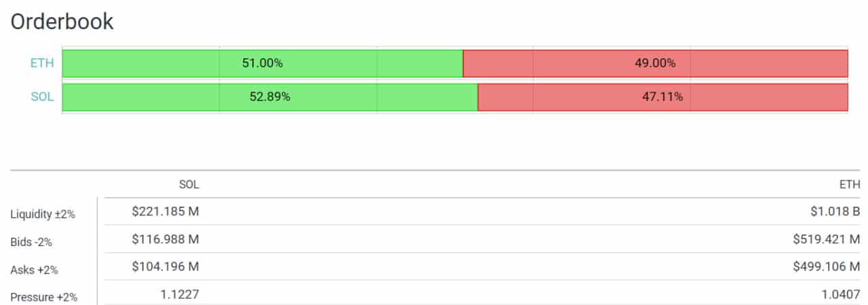Click SOL bids value $116.988 M
This screenshot has width=868, height=305.
click(x=165, y=239)
